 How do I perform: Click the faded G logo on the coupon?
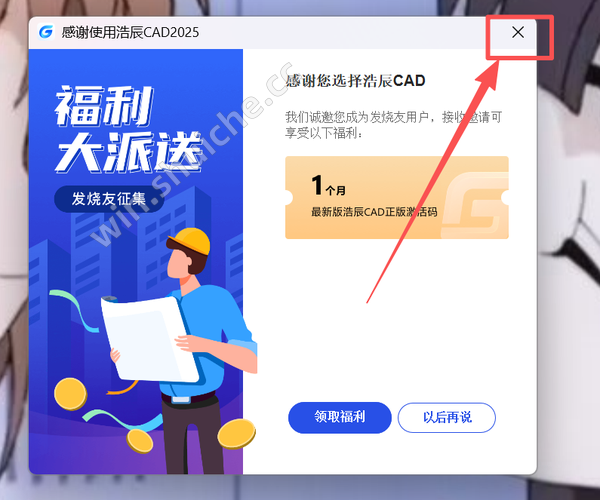pyautogui.click(x=475, y=205)
